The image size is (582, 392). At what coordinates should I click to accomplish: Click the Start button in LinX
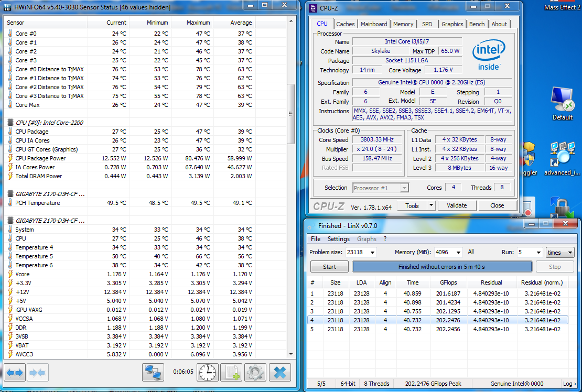click(329, 267)
